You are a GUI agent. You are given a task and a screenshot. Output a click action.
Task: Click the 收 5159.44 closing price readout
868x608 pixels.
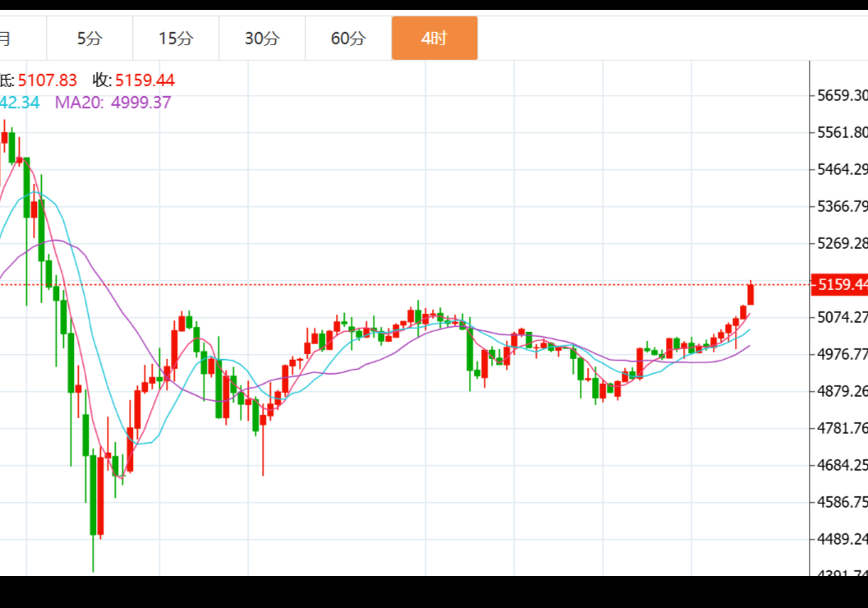pos(134,81)
